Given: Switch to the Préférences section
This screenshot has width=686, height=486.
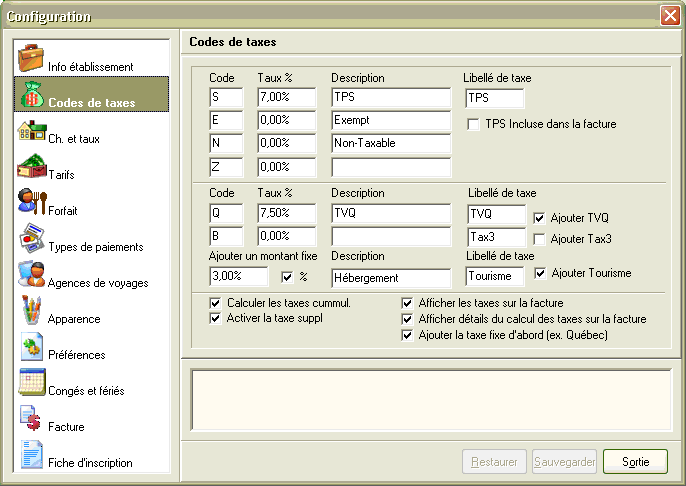Looking at the screenshot, I should coord(76,355).
